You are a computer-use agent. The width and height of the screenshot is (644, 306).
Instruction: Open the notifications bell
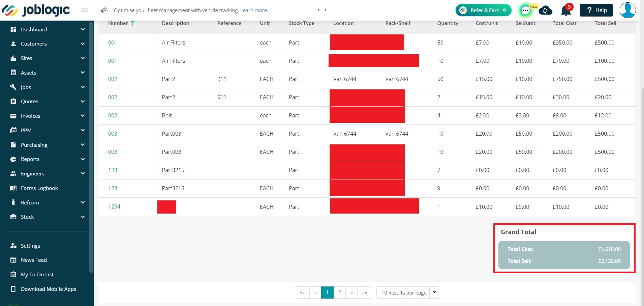[566, 10]
